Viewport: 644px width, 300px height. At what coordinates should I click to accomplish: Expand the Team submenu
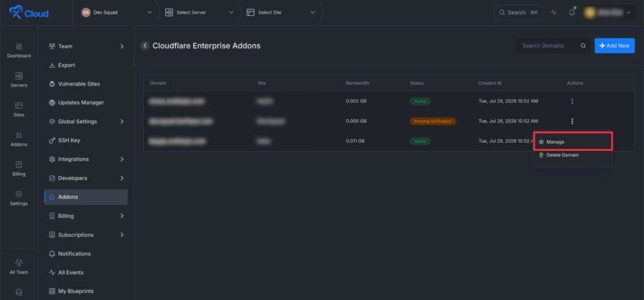click(122, 47)
